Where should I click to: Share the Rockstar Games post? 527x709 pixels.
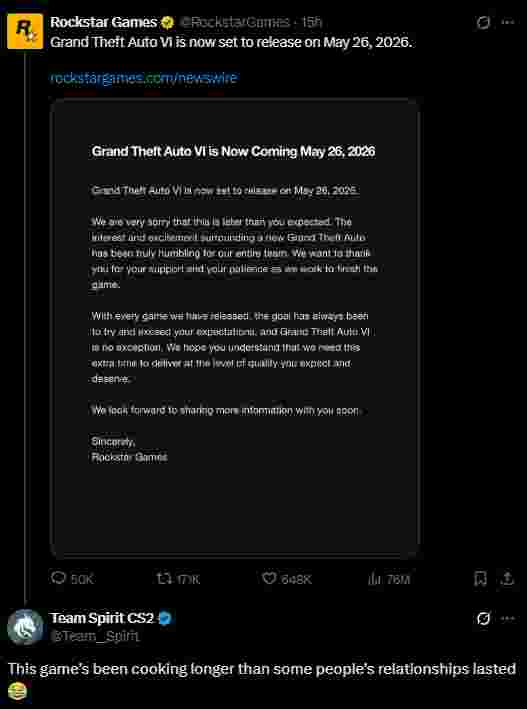point(508,578)
